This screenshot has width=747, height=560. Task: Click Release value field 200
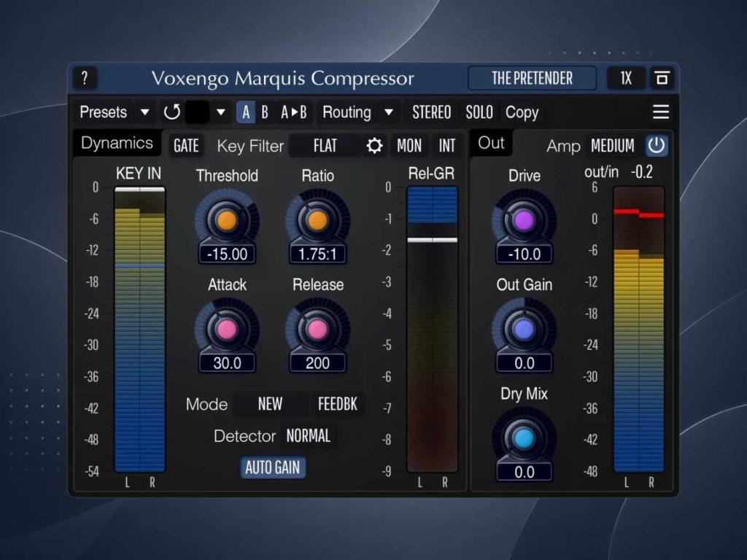318,363
